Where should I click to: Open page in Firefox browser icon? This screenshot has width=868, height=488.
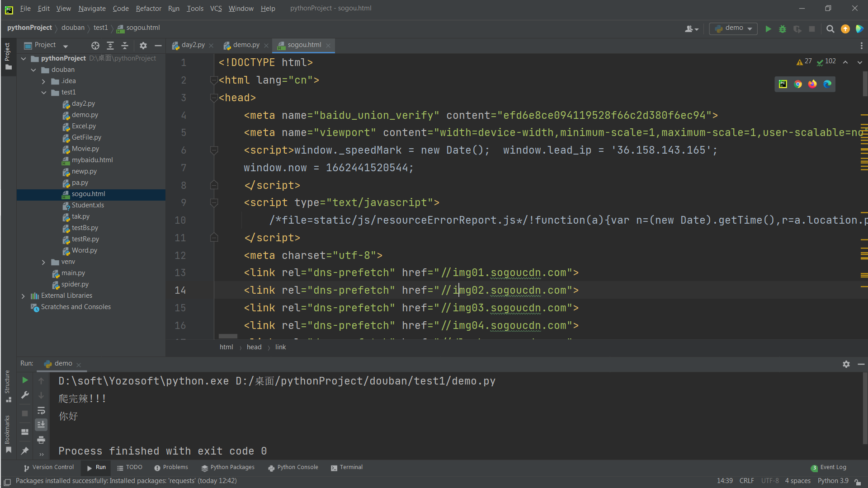pos(812,84)
